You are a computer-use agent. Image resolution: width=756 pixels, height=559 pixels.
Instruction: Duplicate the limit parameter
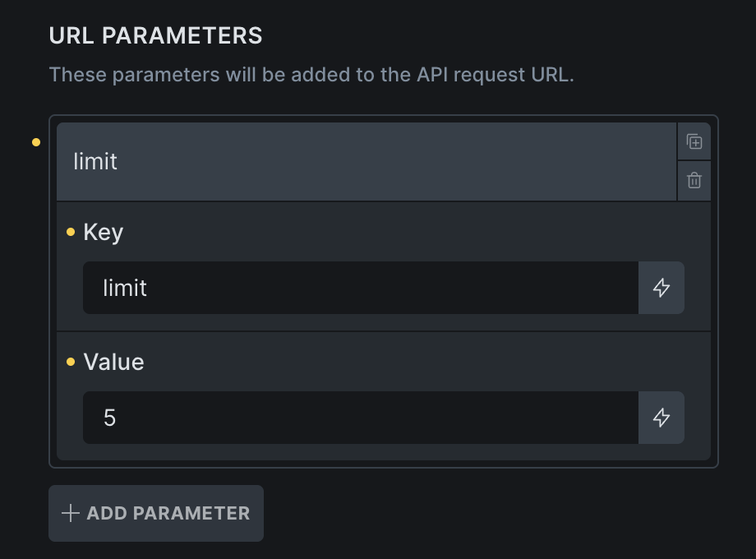coord(694,141)
